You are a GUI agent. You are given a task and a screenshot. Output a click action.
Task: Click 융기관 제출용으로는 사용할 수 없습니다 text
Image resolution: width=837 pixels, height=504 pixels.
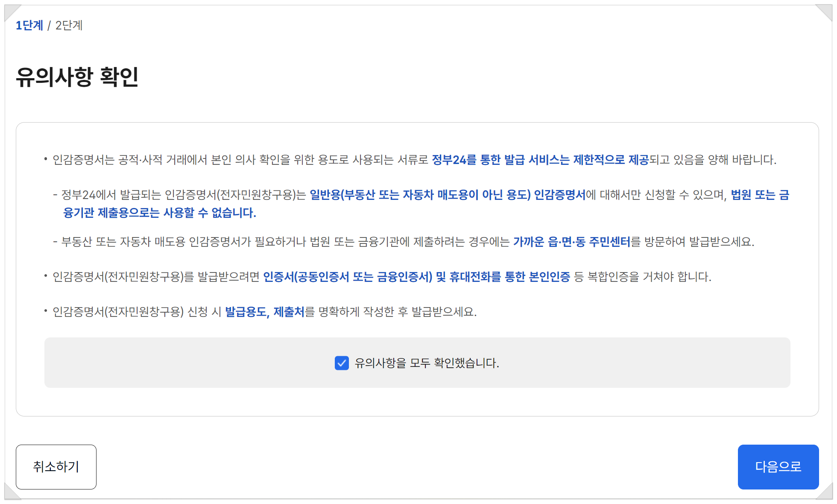[159, 213]
